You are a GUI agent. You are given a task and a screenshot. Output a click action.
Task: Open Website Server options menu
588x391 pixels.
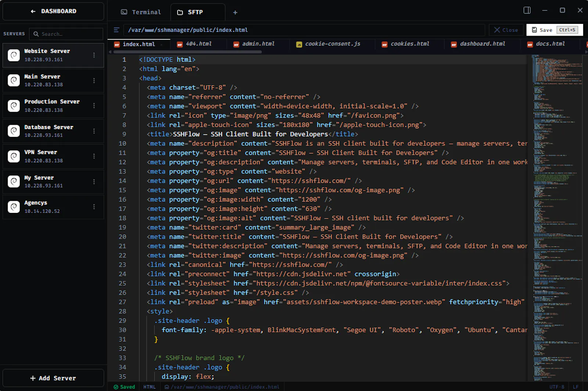94,55
